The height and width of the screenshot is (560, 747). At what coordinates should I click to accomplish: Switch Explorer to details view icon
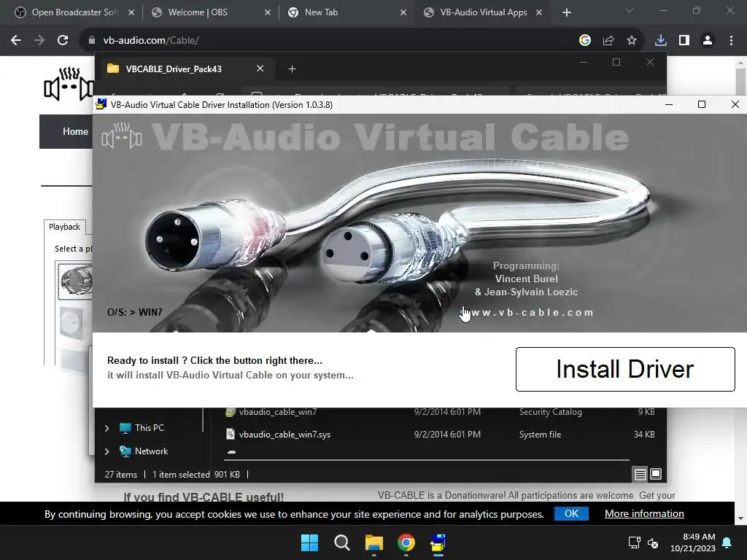click(640, 474)
